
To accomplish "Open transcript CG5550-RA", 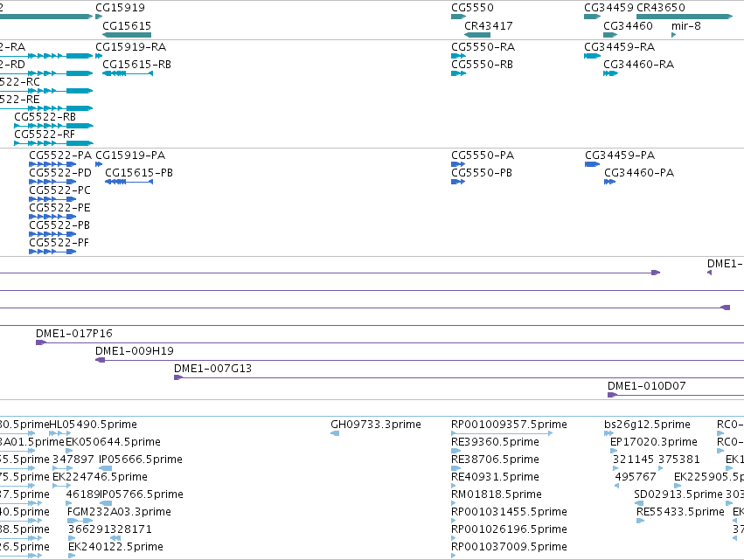I will click(x=483, y=47).
